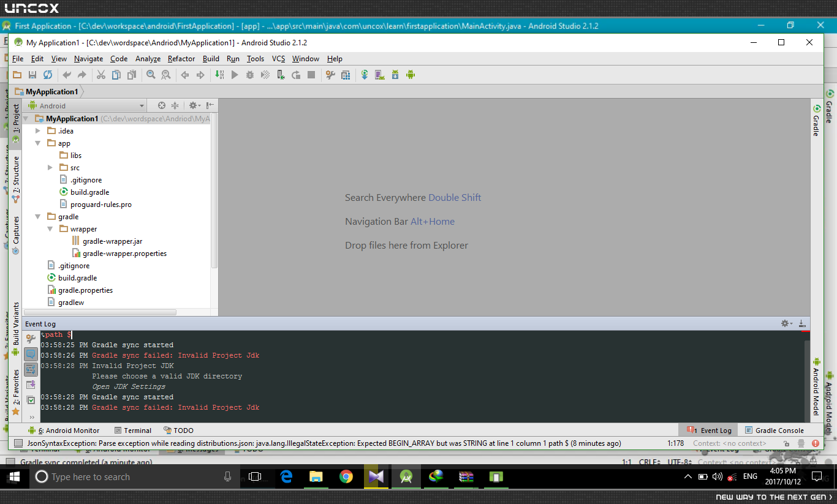
Task: Open the Refactor menu
Action: (181, 59)
